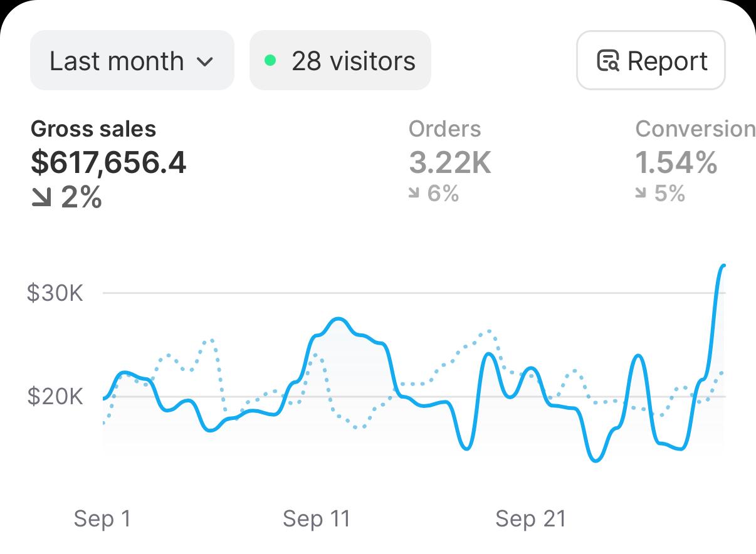Viewport: 756px width, 554px height.
Task: Open the Report button text
Action: (667, 61)
